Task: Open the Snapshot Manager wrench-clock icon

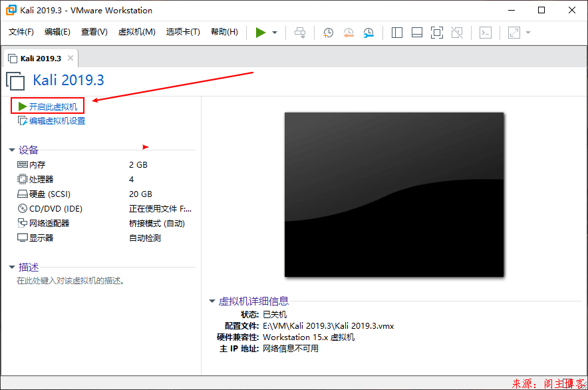Action: [x=368, y=33]
